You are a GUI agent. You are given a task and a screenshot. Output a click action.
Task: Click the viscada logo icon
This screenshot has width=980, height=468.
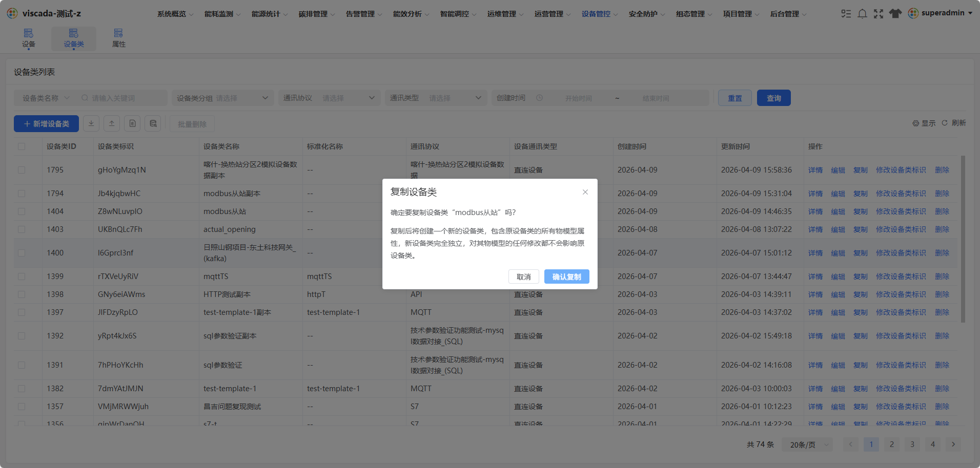click(12, 13)
